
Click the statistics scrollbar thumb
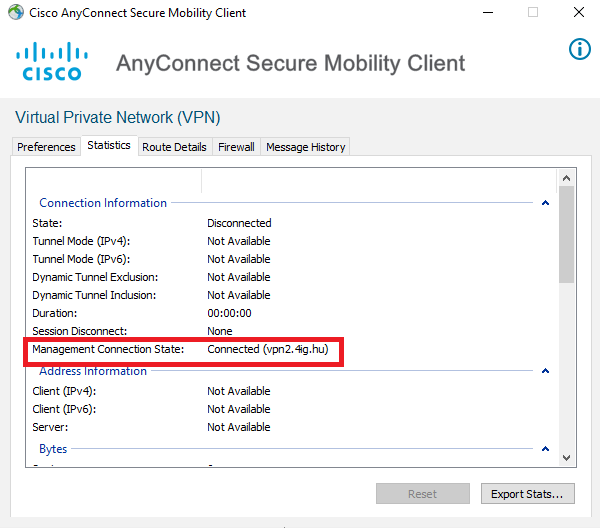566,235
